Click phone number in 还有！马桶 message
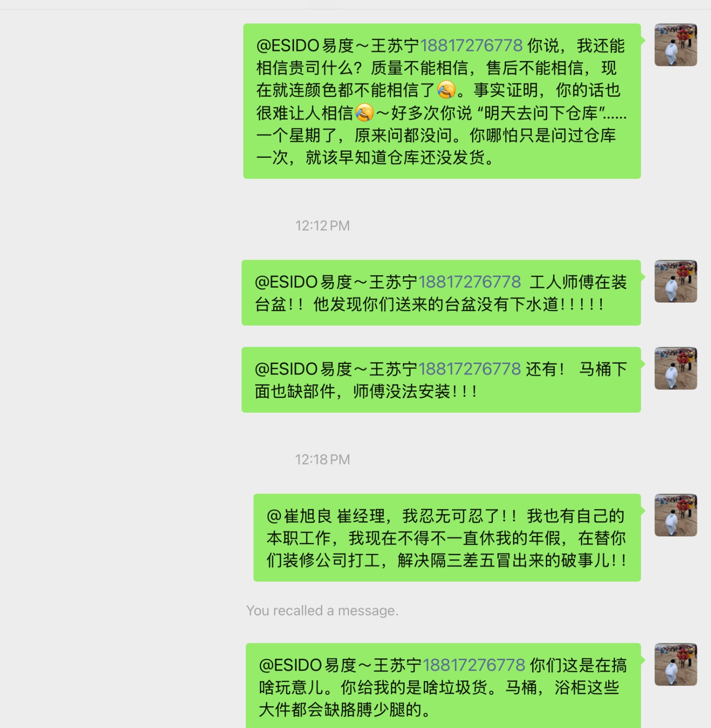Screen dimensions: 711x728 (x=469, y=369)
